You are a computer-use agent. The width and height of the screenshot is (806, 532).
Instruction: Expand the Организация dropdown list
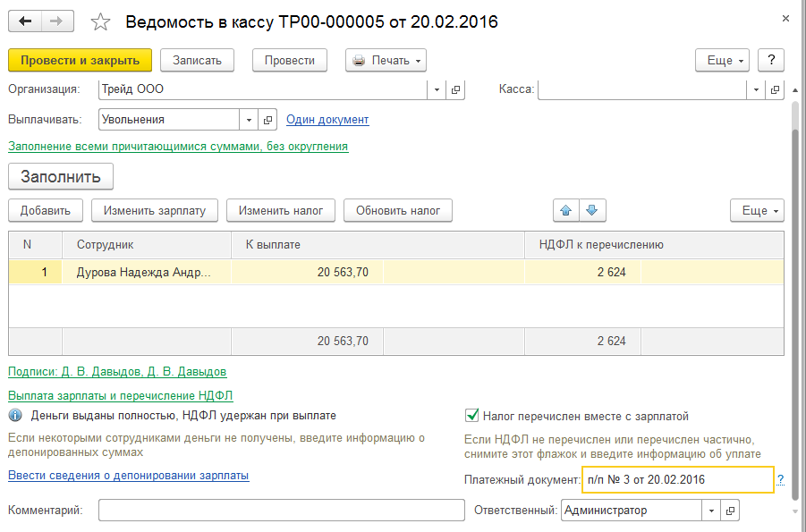(437, 89)
